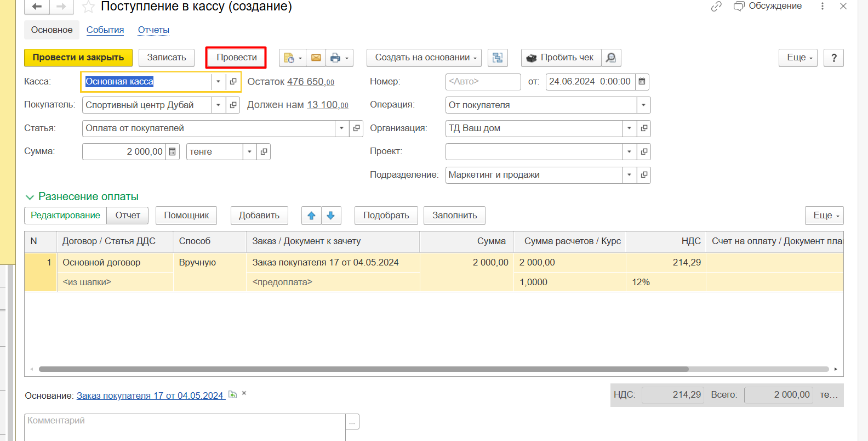Open the Операция dropdown
The height and width of the screenshot is (441, 868).
click(x=643, y=105)
